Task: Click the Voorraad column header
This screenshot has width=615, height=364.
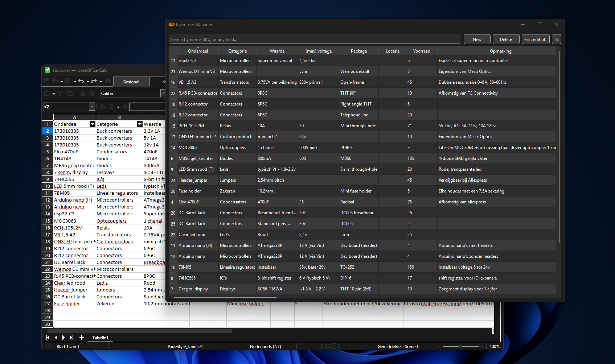Action: click(x=422, y=51)
